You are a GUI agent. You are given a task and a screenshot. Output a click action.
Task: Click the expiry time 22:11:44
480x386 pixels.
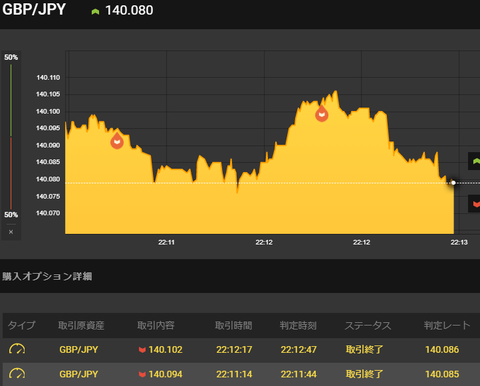point(299,374)
